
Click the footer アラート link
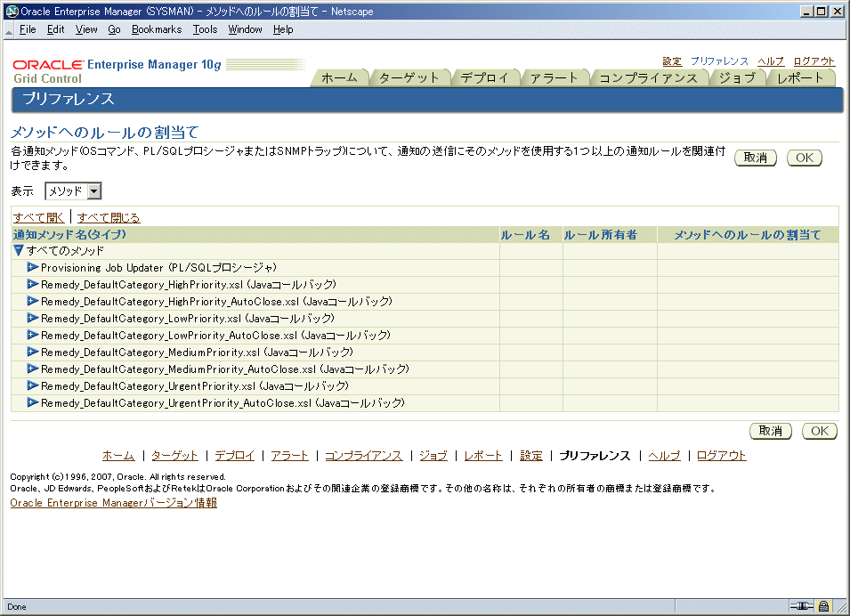(x=290, y=456)
